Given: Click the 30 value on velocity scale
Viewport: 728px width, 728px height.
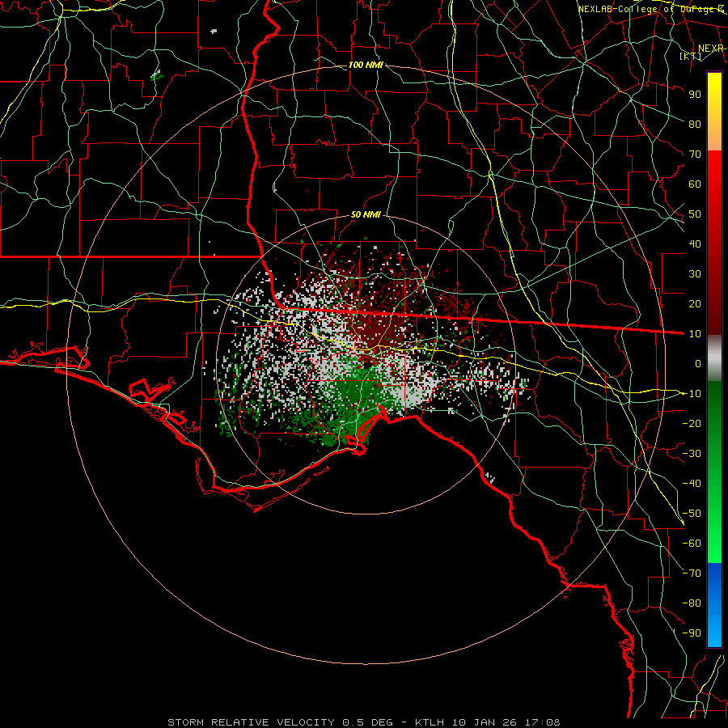Looking at the screenshot, I should coord(695,274).
